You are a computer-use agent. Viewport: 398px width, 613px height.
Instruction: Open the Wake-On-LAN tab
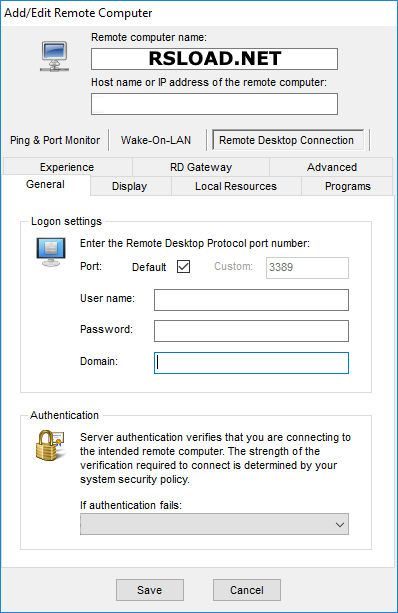click(156, 140)
